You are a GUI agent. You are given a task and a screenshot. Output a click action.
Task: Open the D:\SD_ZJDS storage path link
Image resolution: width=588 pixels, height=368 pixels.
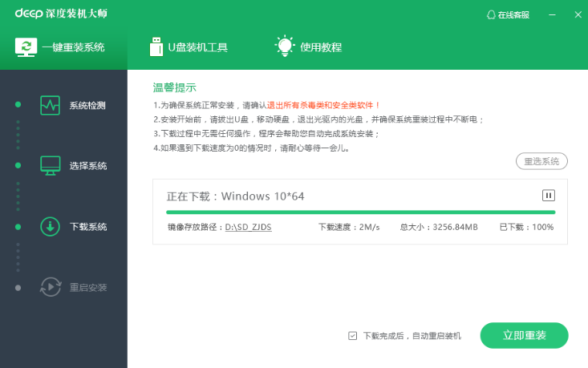pyautogui.click(x=248, y=227)
